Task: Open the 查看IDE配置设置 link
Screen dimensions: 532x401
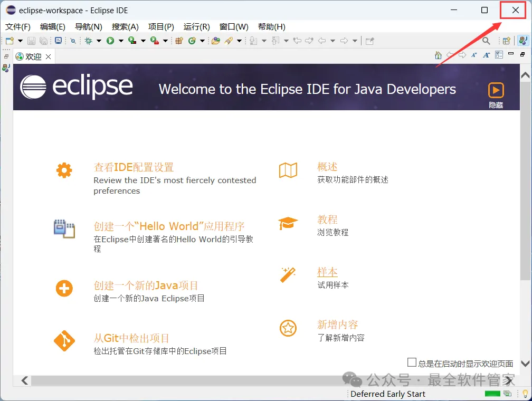Action: tap(134, 167)
